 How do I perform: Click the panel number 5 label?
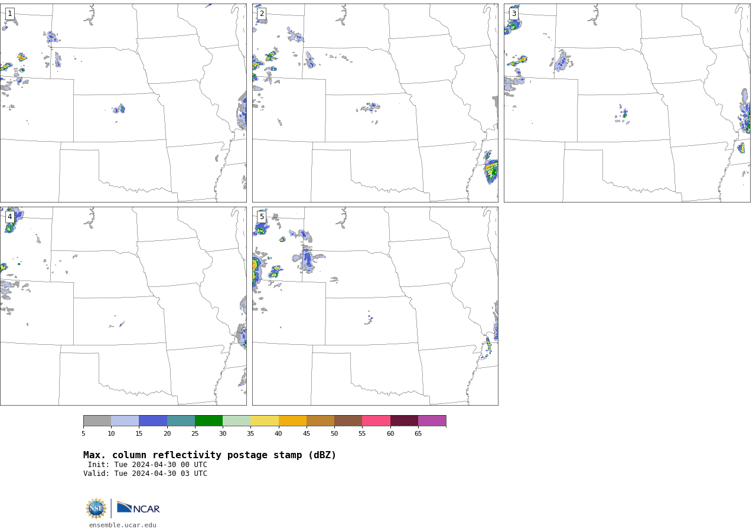coord(262,217)
